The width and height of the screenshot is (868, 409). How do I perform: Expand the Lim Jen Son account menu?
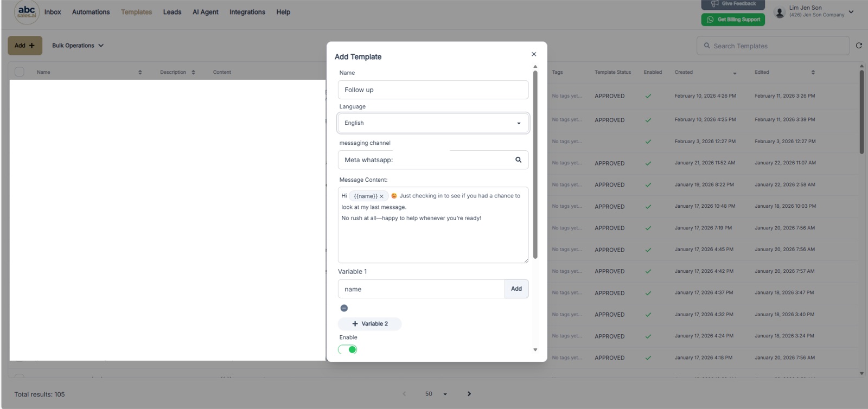point(851,11)
